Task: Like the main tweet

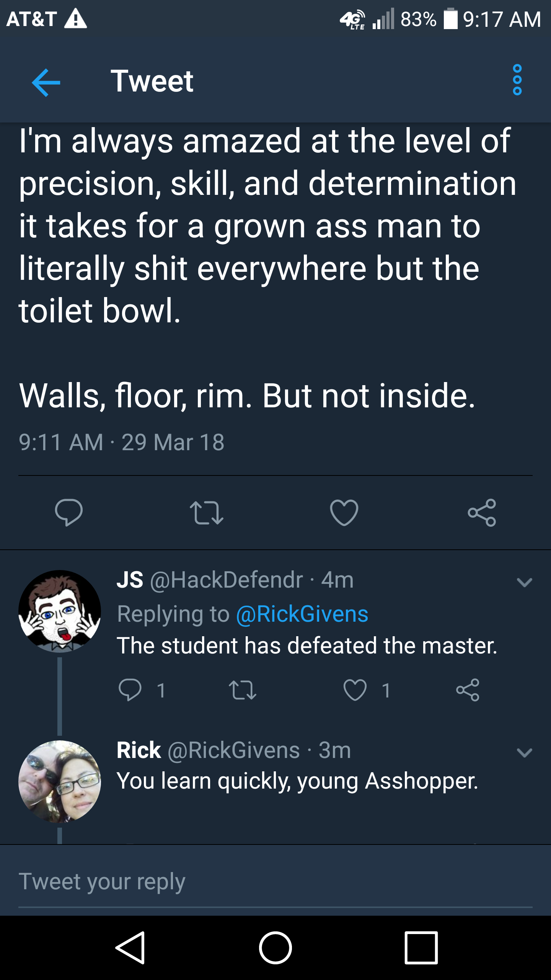Action: 344,513
